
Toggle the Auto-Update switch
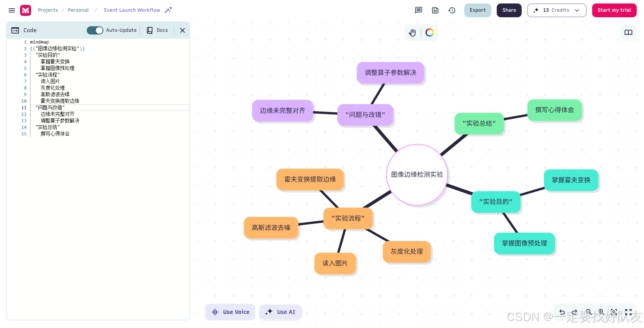[95, 30]
